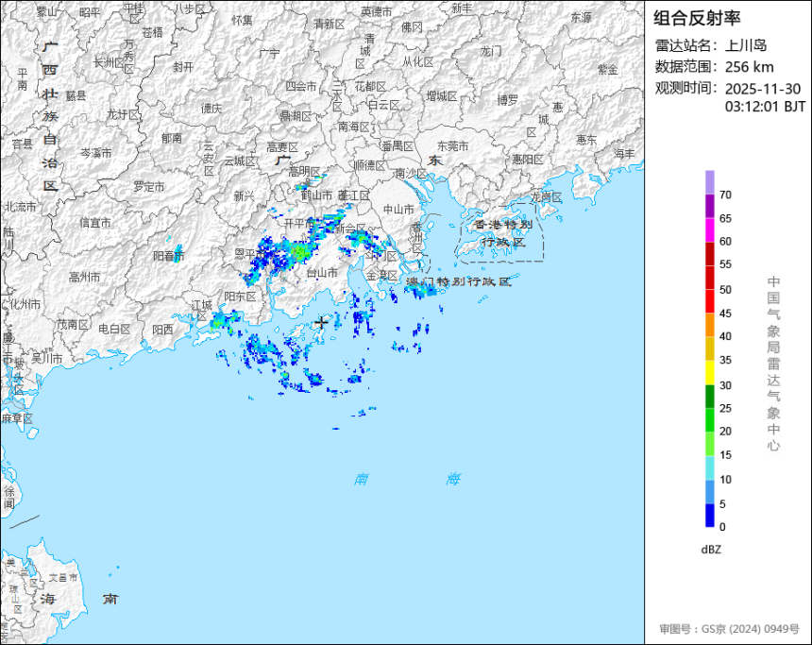Click the 麻章区 label on the map
812x645 pixels.
(x=17, y=418)
